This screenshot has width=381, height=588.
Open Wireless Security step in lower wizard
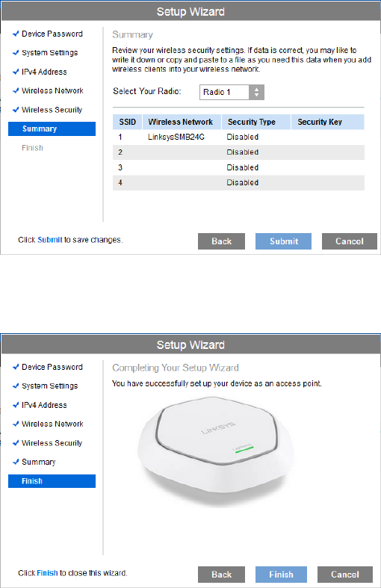[x=52, y=443]
